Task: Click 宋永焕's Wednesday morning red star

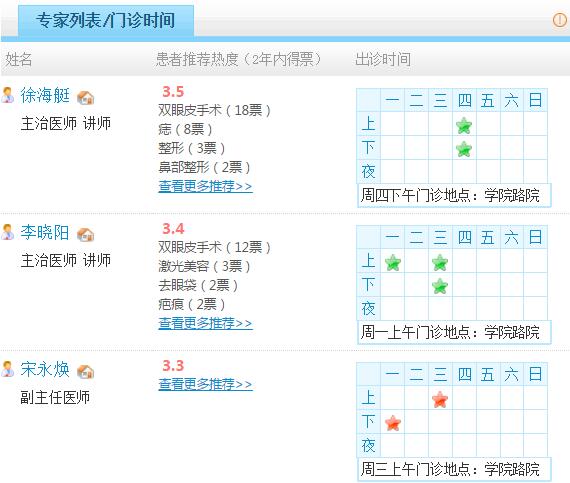Action: tap(440, 399)
